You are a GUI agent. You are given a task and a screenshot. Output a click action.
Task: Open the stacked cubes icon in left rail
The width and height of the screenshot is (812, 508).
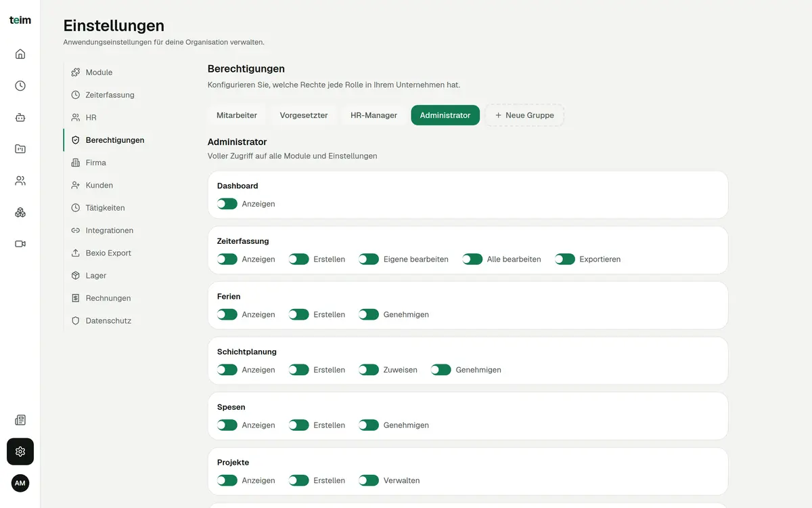pyautogui.click(x=20, y=212)
